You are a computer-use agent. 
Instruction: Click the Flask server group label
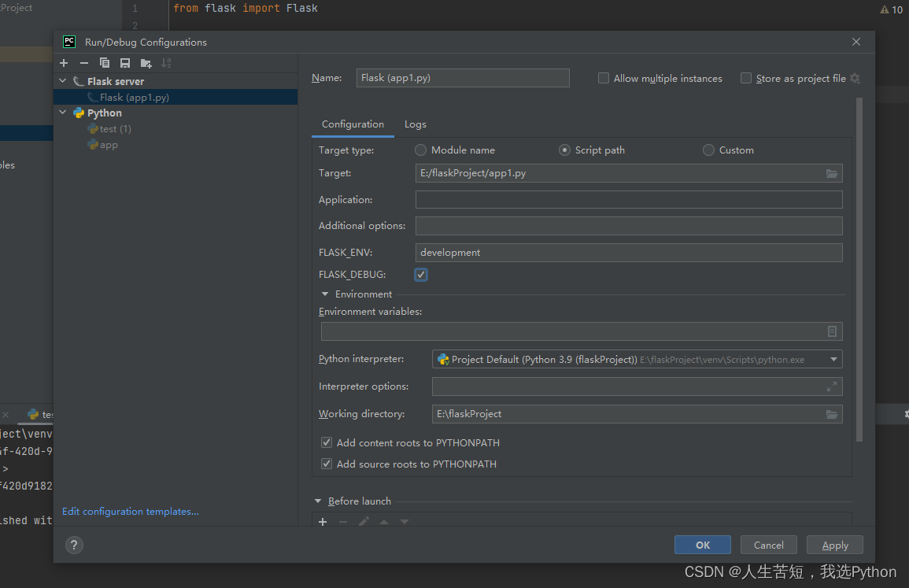coord(116,81)
